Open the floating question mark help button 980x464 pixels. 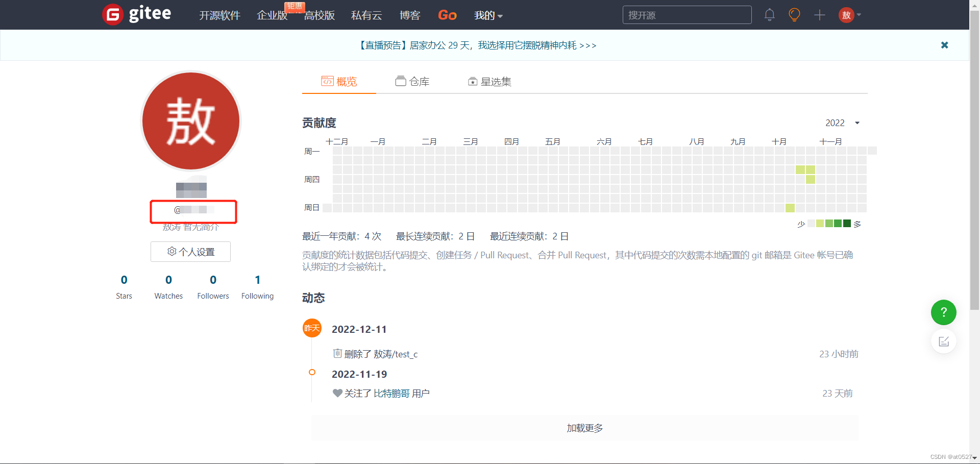(943, 312)
